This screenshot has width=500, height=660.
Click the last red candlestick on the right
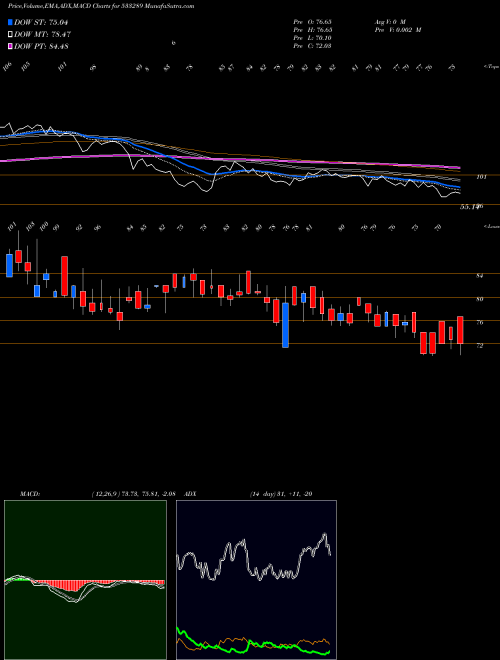click(460, 330)
